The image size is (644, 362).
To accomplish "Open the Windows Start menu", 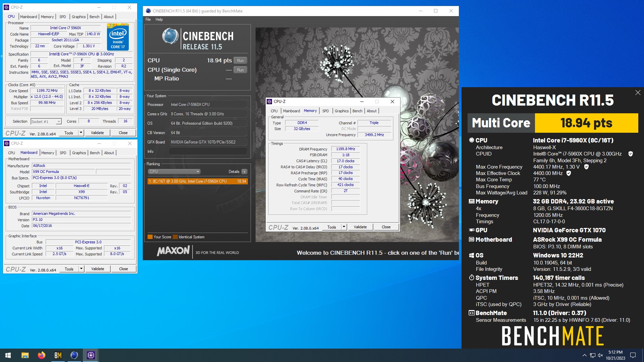I will coord(8,355).
